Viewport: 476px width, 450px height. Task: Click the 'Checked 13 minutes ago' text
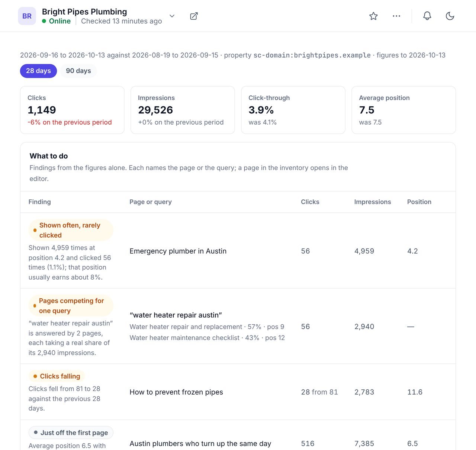(122, 21)
